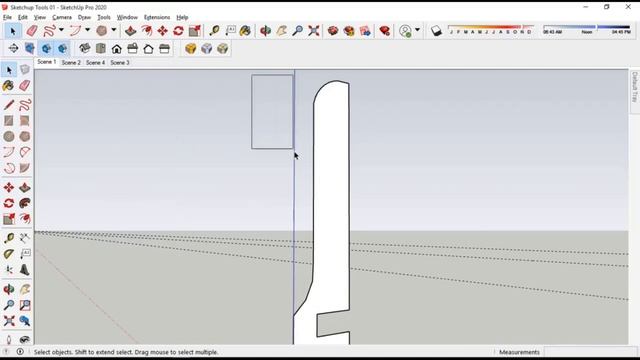Click the Measurements input box
The image size is (640, 360).
[x=590, y=352]
